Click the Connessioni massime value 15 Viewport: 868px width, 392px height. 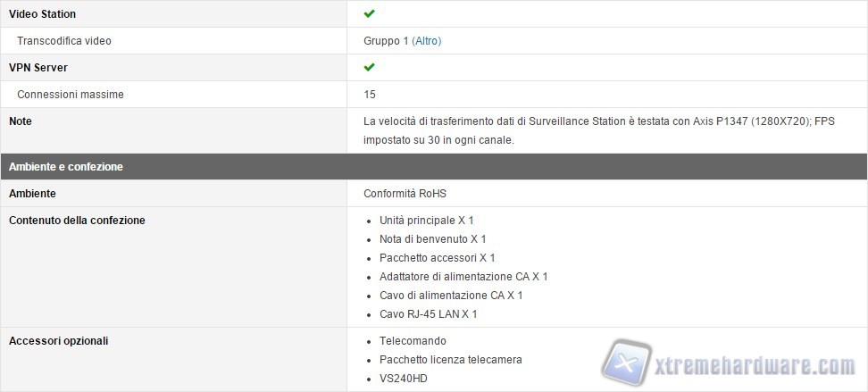pyautogui.click(x=370, y=95)
